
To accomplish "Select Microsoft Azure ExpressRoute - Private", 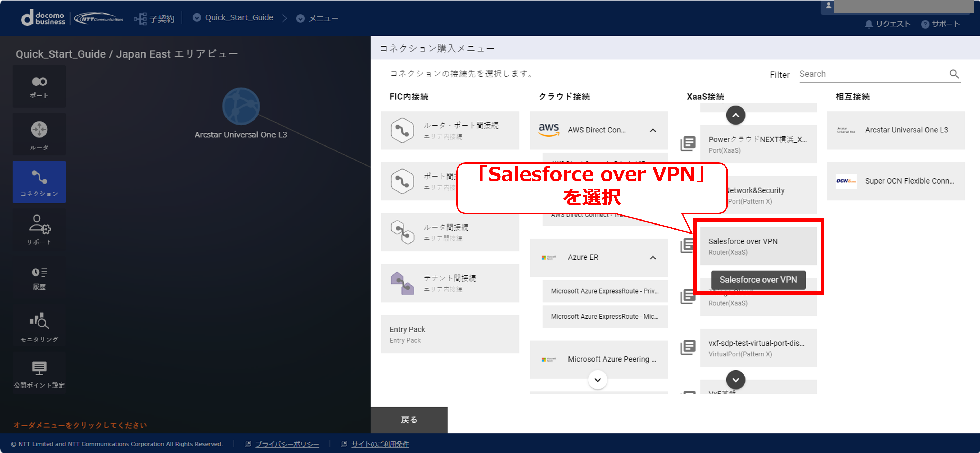I will [x=605, y=291].
